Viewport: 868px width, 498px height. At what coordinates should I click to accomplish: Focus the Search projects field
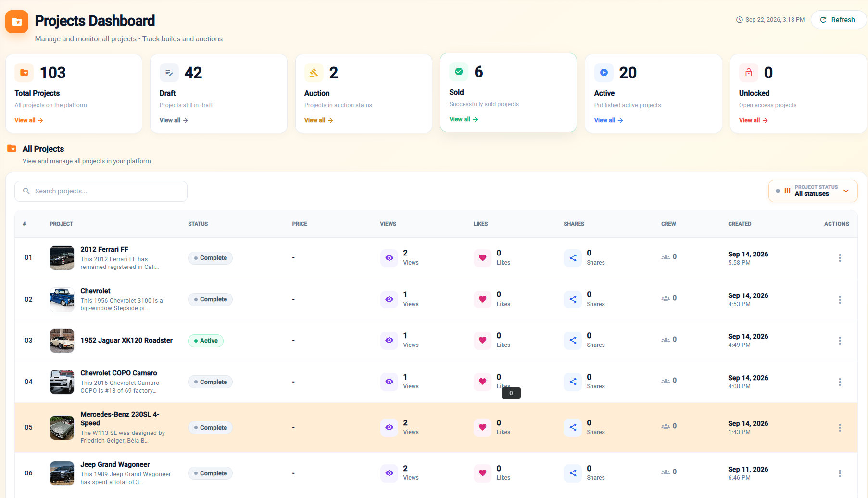pyautogui.click(x=101, y=191)
